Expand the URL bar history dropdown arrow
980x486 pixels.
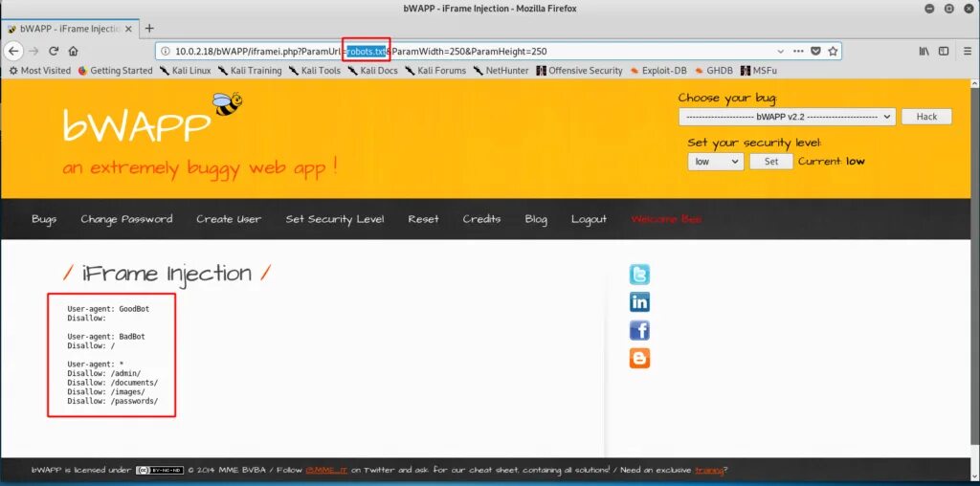click(781, 52)
